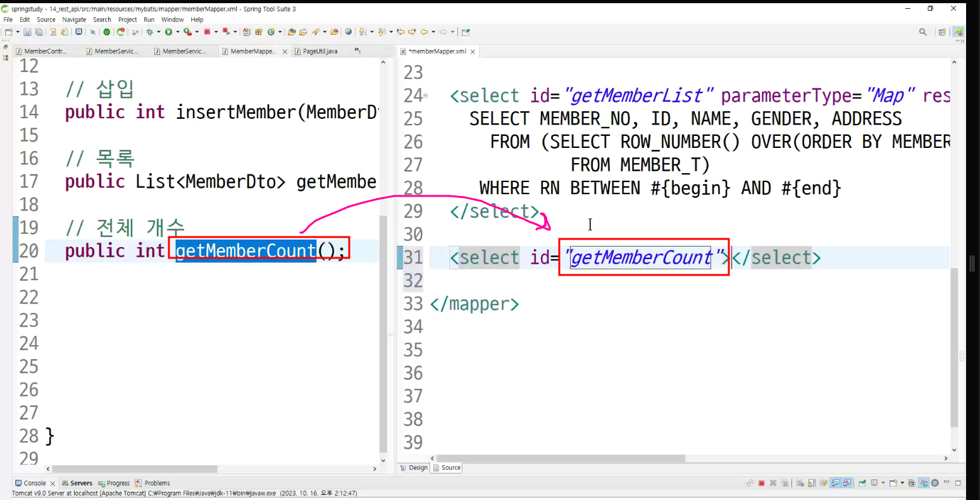Switch to the Source tab of XML editor

447,468
